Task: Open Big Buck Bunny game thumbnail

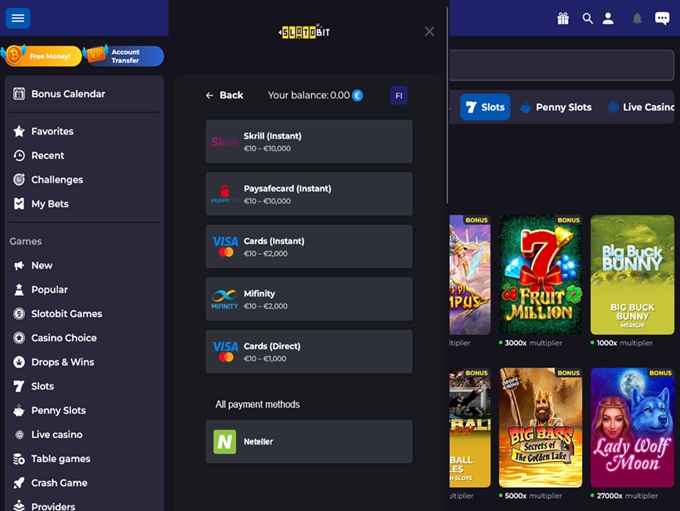Action: click(x=632, y=275)
